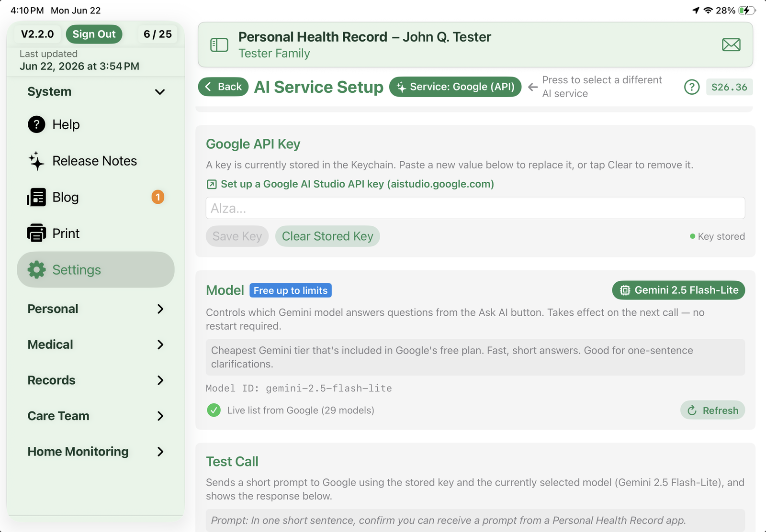Viewport: 766px width, 532px height.
Task: Click the Blog newspaper icon
Action: (36, 197)
